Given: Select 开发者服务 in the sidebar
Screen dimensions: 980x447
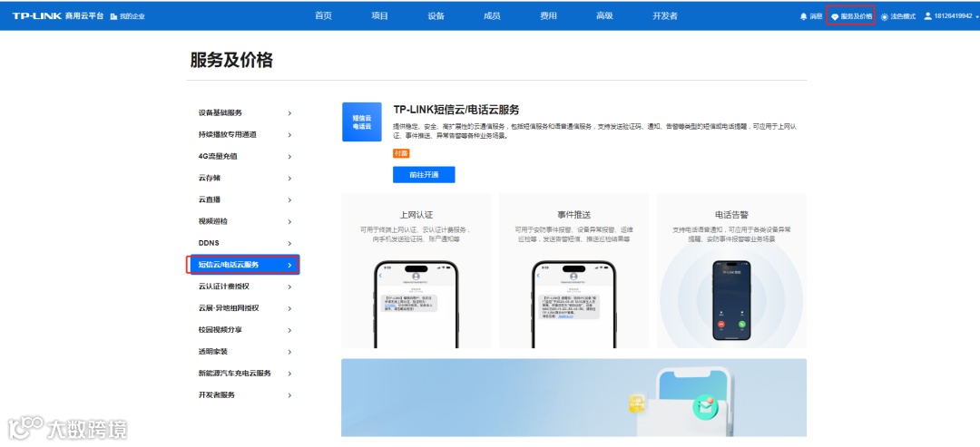Looking at the screenshot, I should click(x=244, y=395).
